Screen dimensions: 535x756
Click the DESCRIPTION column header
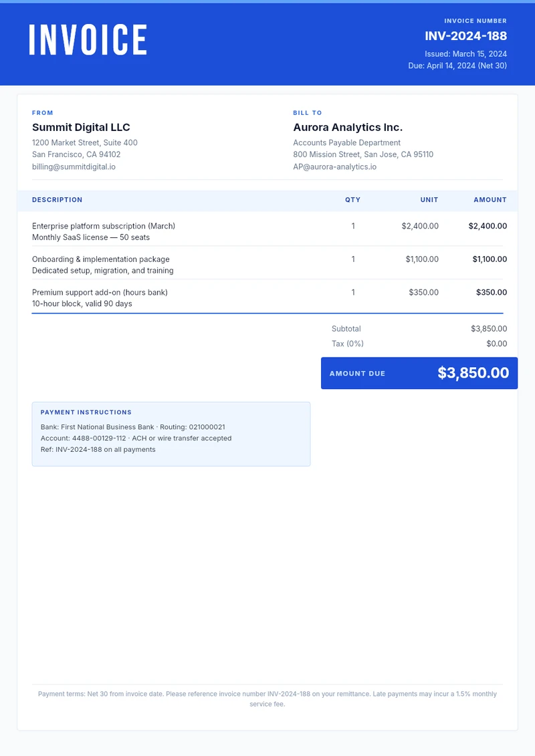click(x=57, y=200)
